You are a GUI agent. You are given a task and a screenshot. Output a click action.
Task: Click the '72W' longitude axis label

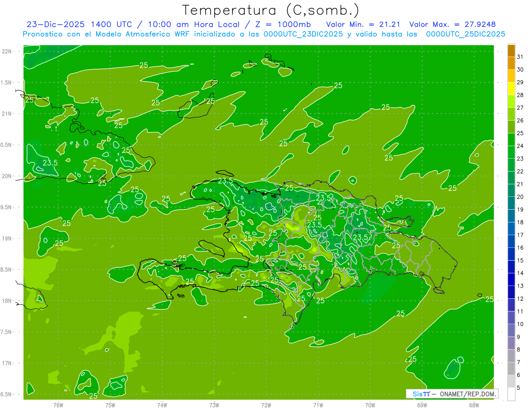point(266,405)
